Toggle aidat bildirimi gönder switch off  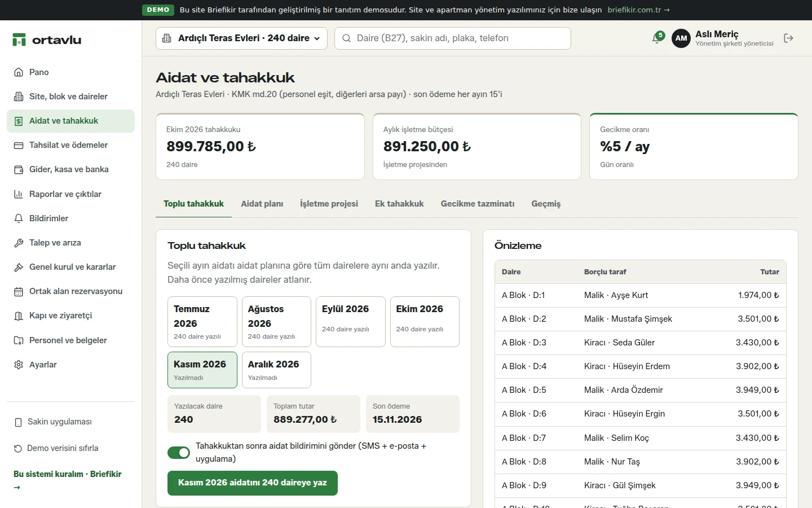(179, 453)
